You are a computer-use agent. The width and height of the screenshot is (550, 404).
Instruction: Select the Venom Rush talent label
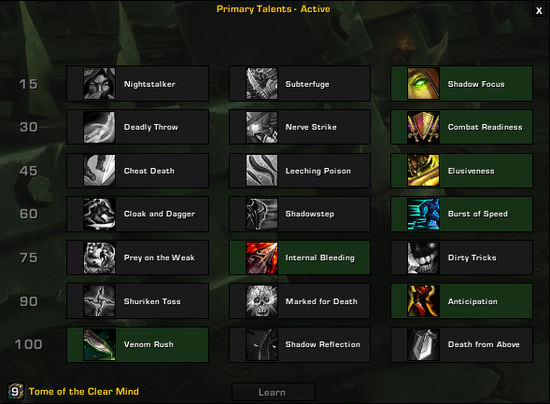point(149,344)
